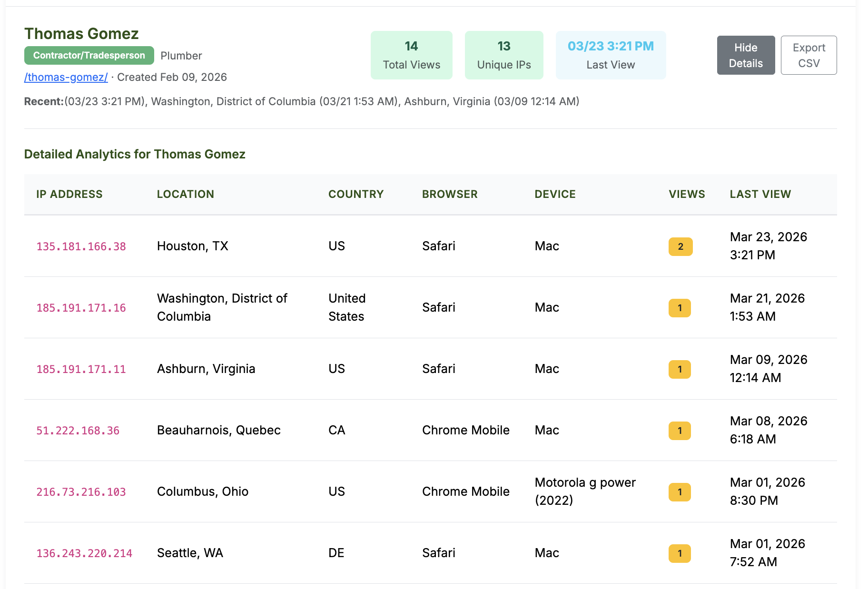Click the Export CSV button
Image resolution: width=868 pixels, height=589 pixels.
[x=808, y=55]
